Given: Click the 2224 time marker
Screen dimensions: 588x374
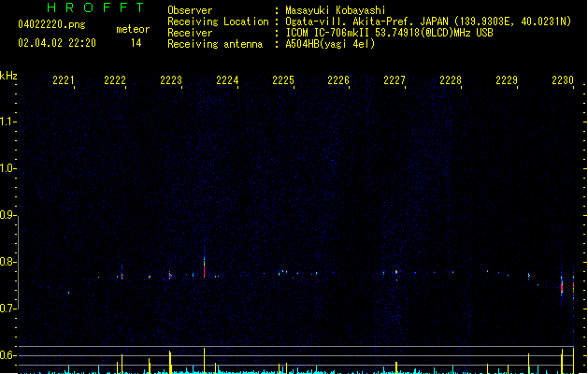Looking at the screenshot, I should pyautogui.click(x=227, y=80).
